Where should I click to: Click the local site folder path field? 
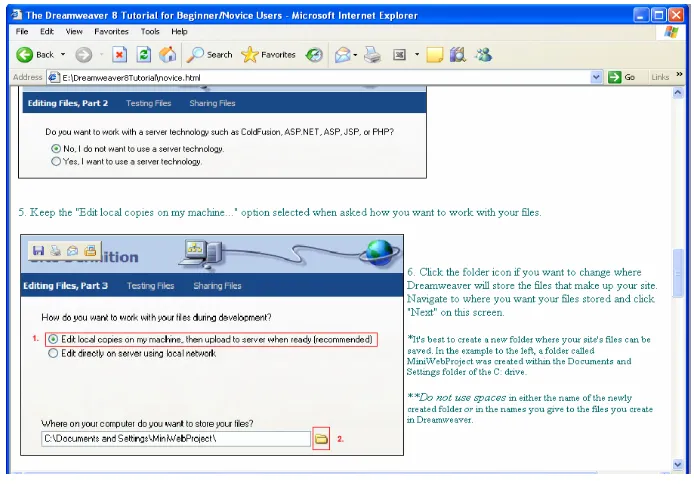[x=176, y=439]
